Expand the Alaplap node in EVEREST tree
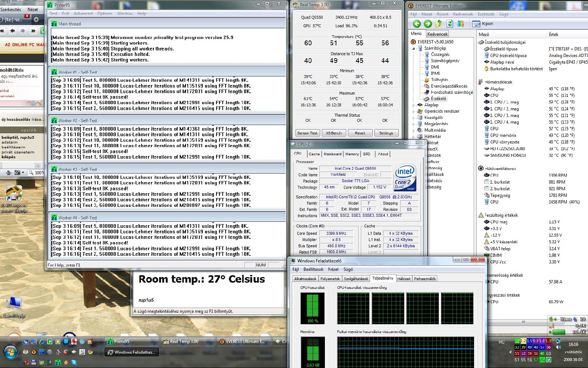Image resolution: width=588 pixels, height=368 pixels. [414, 105]
